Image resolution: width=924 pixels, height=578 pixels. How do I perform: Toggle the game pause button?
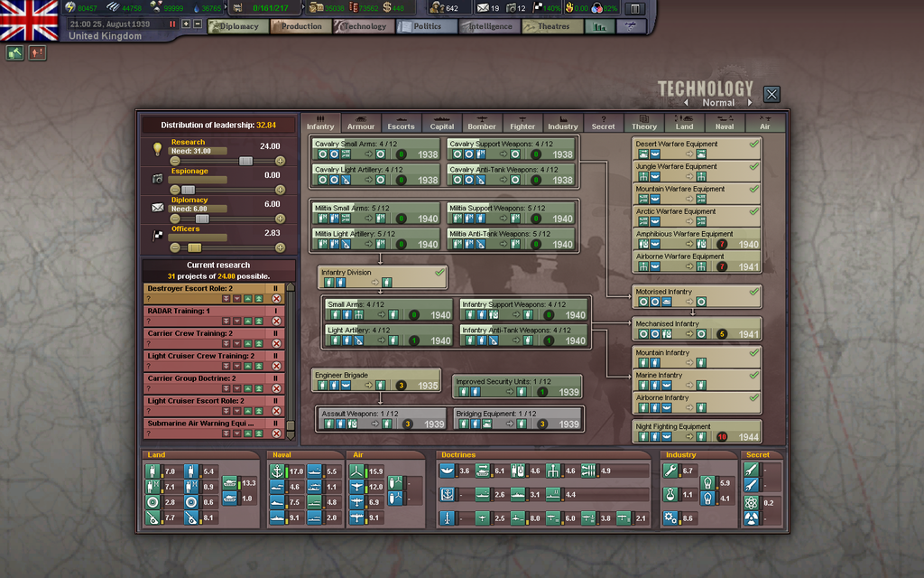point(172,24)
